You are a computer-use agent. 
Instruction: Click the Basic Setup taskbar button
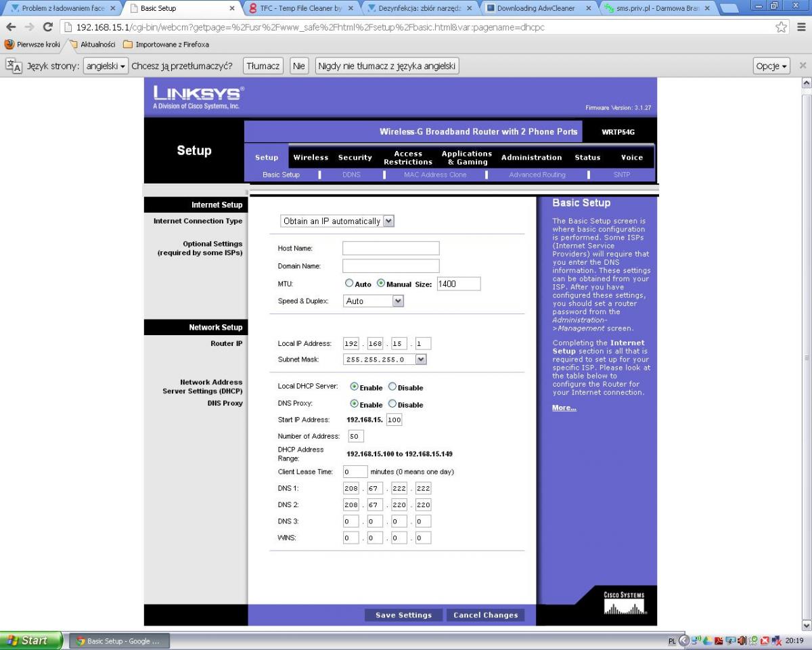click(x=119, y=641)
